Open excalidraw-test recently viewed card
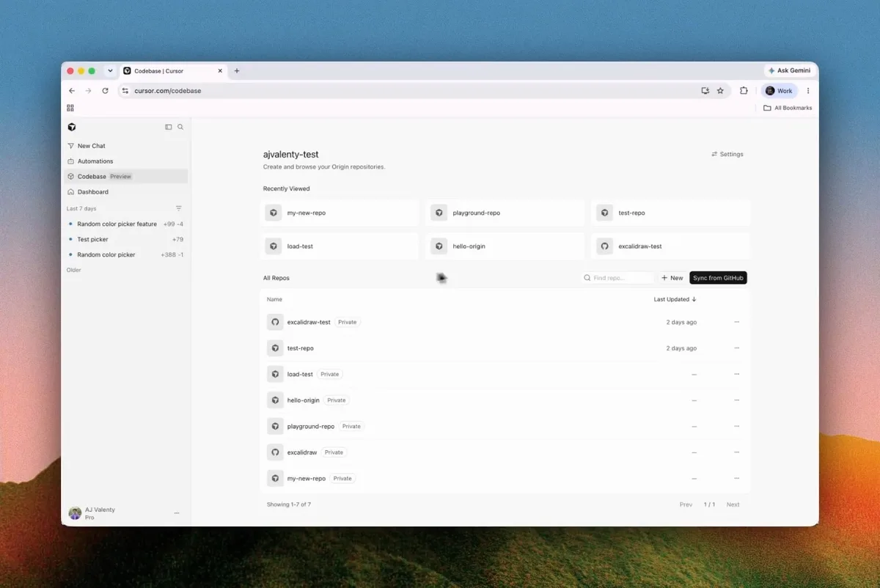This screenshot has width=880, height=588. pos(672,246)
